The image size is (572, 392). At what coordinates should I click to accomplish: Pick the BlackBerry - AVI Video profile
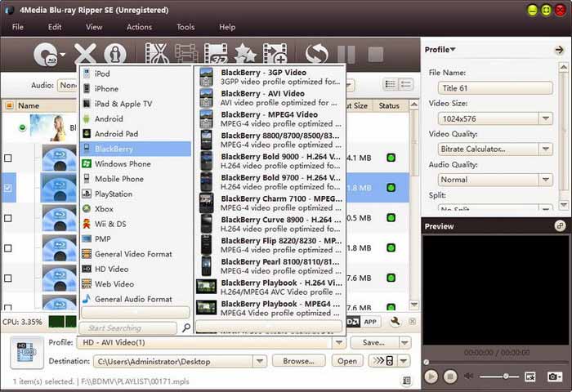point(270,98)
